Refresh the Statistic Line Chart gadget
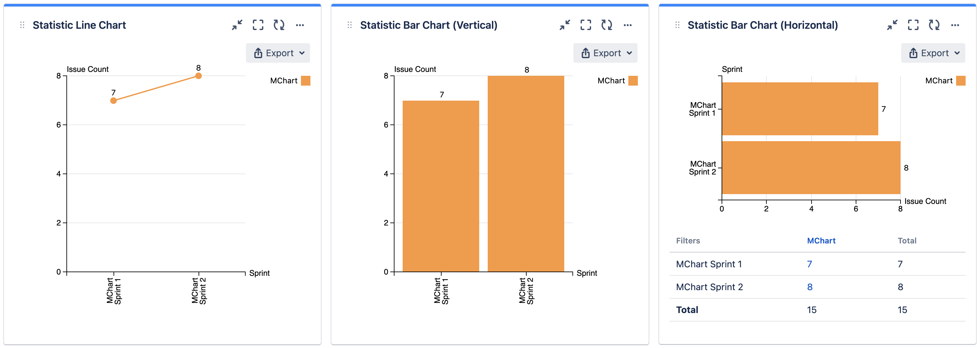 click(279, 25)
